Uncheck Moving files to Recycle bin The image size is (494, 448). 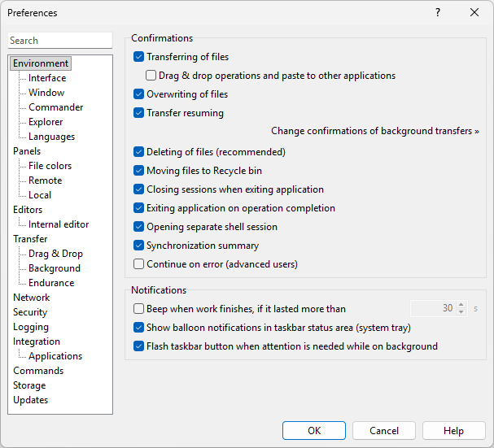(x=139, y=171)
